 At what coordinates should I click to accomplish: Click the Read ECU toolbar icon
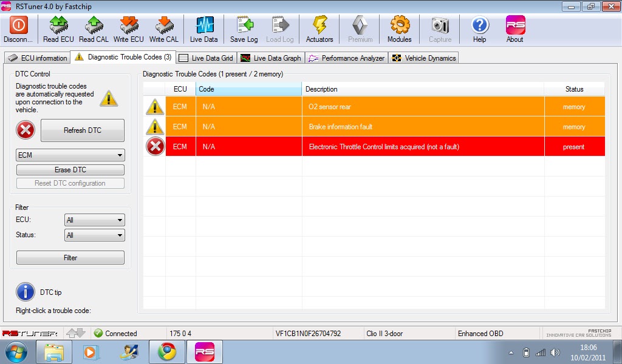[58, 25]
